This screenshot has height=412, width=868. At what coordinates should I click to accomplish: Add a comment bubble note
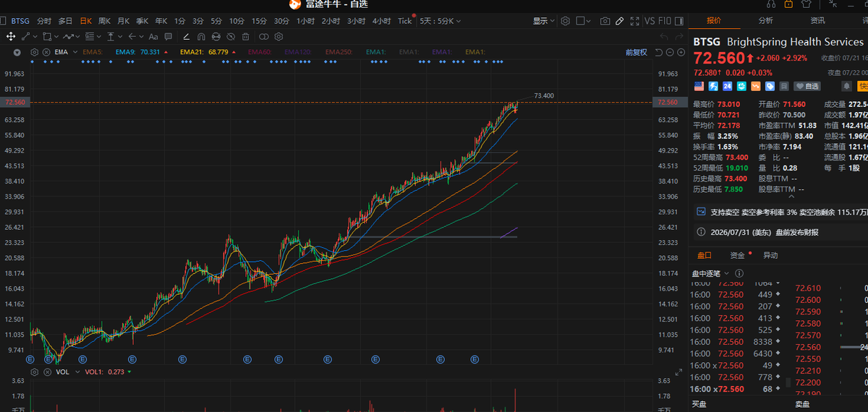click(168, 37)
